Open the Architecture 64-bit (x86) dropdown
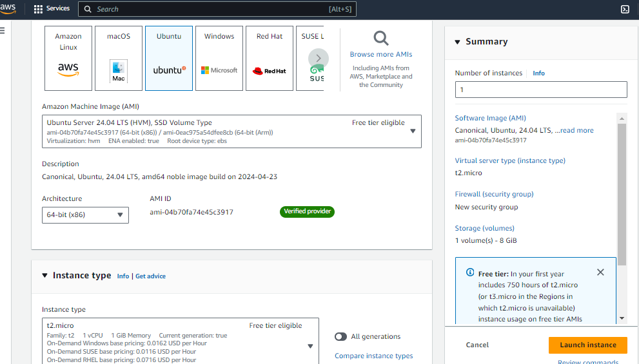Screen dimensions: 639x364 (85, 215)
